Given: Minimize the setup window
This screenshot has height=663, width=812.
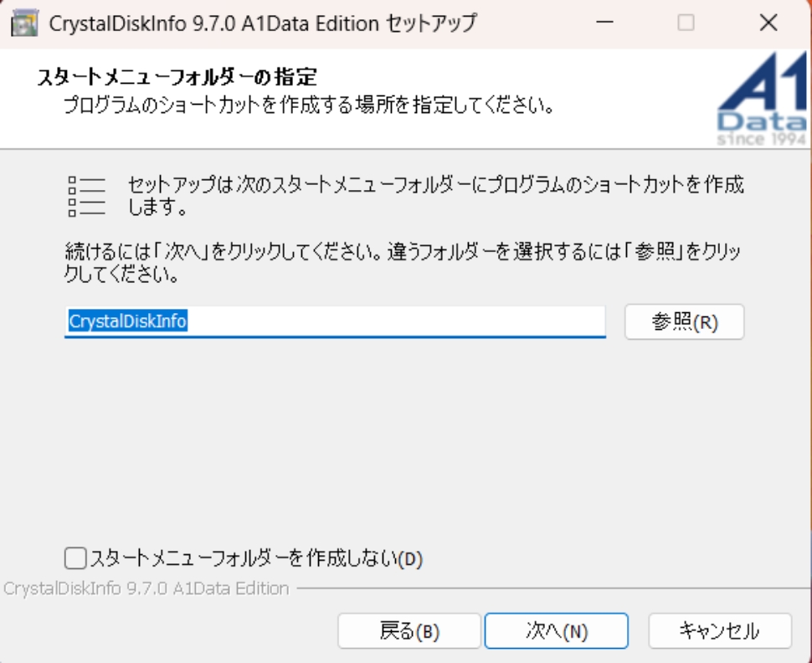Looking at the screenshot, I should (604, 23).
